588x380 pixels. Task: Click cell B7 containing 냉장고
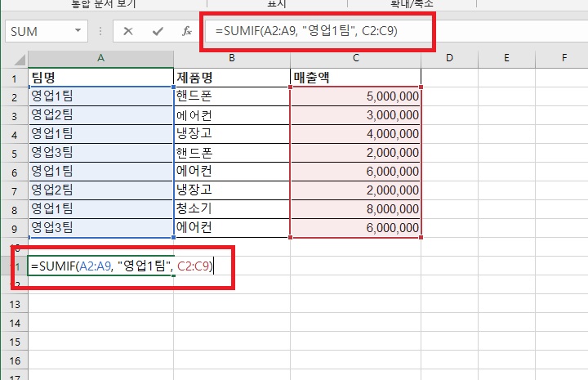point(232,190)
